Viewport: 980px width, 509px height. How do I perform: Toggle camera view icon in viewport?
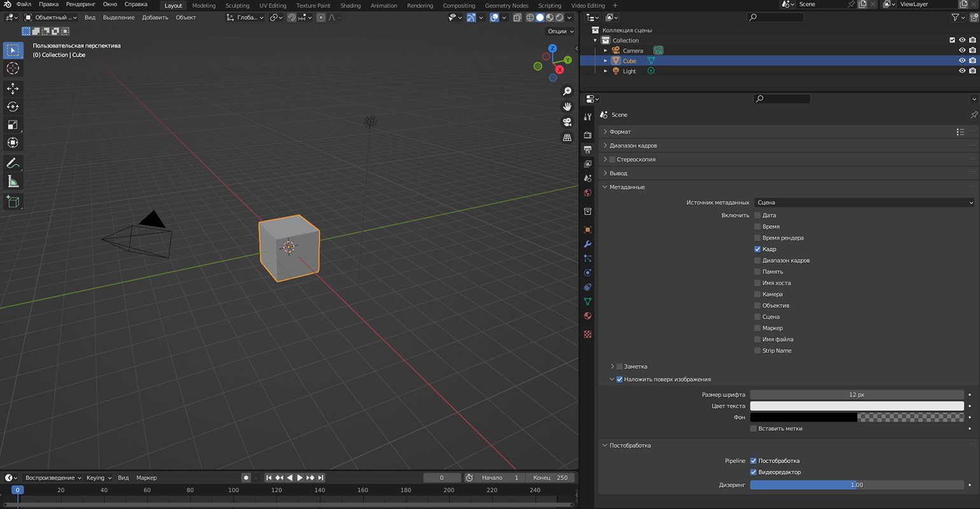pyautogui.click(x=567, y=122)
